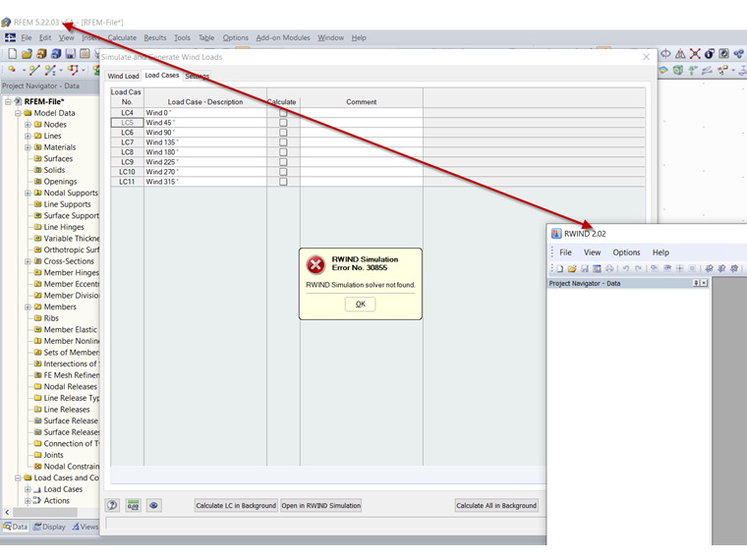747x560 pixels.
Task: Click the Open folder icon in RWIND toolbar
Action: (x=572, y=268)
